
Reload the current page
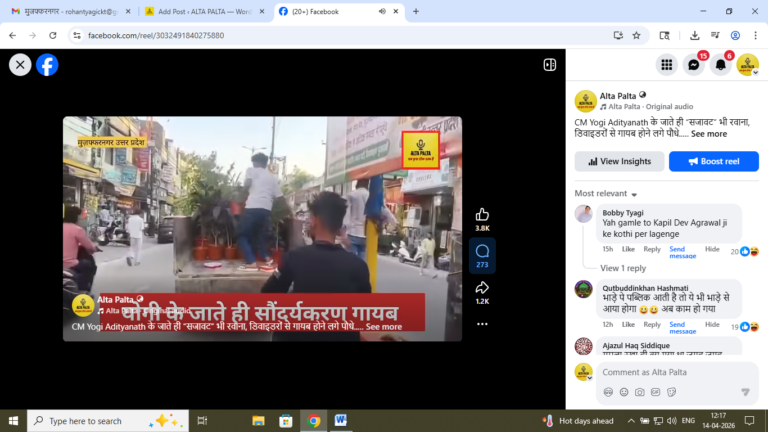coord(53,35)
